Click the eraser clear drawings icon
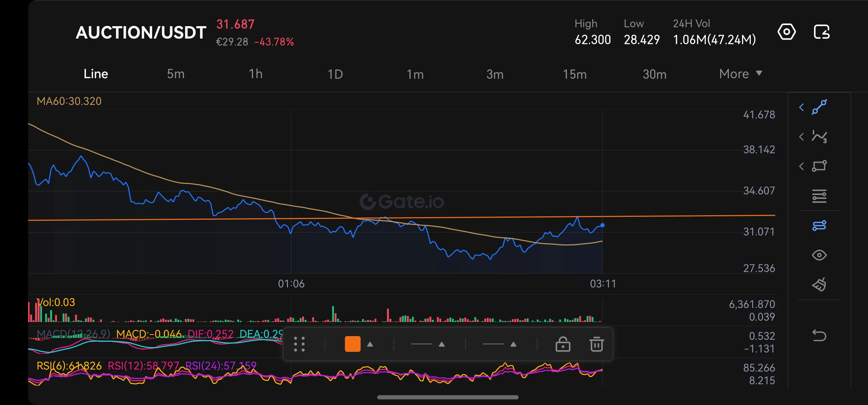868x405 pixels. 819,284
